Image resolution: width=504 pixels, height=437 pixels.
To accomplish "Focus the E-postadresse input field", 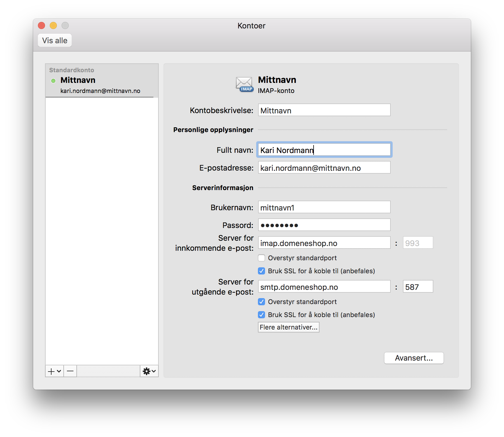I will (x=324, y=168).
